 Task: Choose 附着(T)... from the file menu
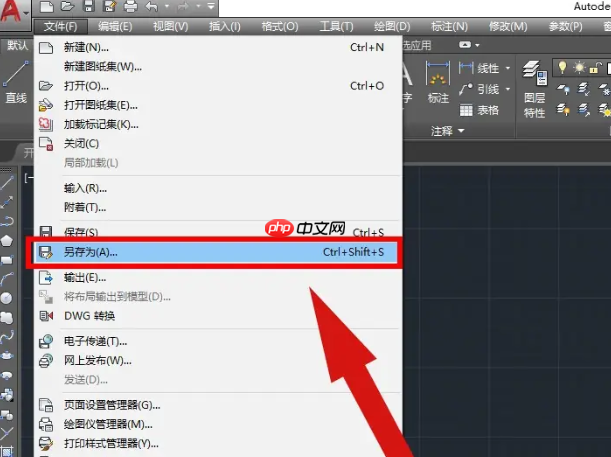218,208
